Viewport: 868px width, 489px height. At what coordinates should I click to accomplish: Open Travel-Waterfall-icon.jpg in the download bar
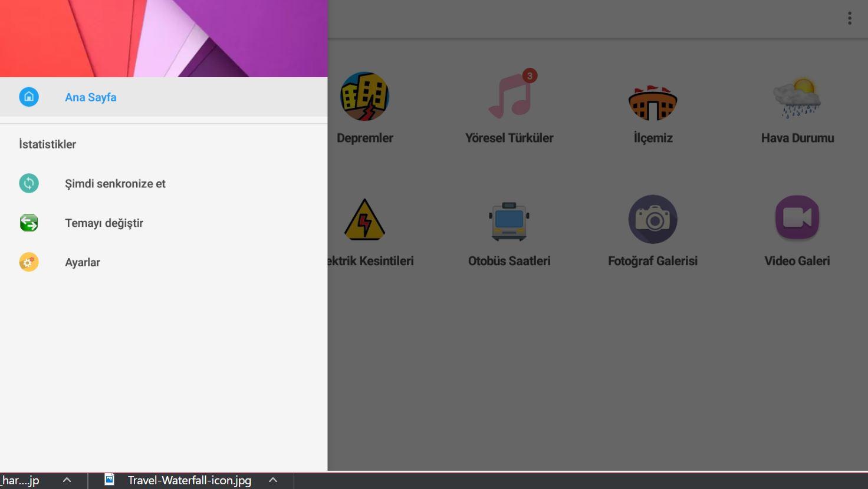click(x=189, y=480)
